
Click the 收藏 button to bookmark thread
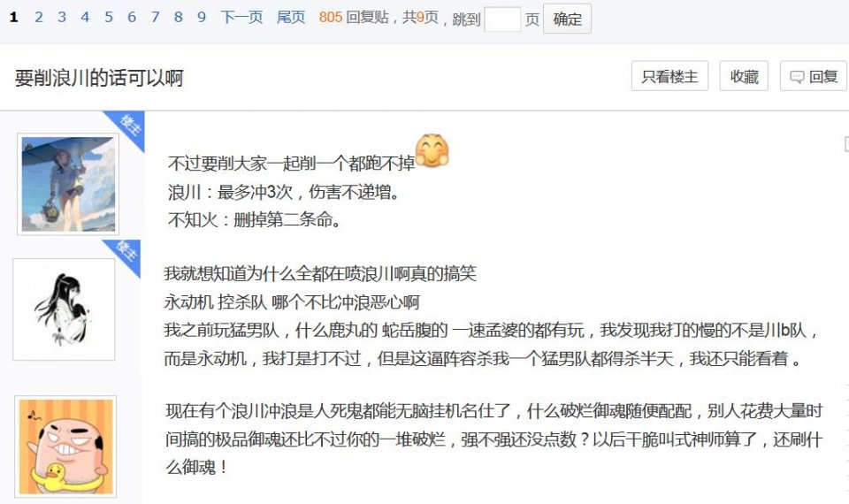[744, 76]
